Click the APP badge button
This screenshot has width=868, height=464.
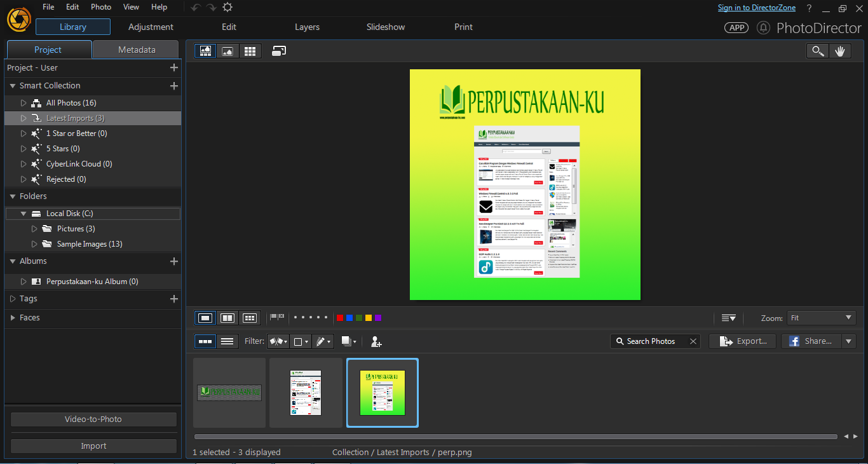[737, 27]
